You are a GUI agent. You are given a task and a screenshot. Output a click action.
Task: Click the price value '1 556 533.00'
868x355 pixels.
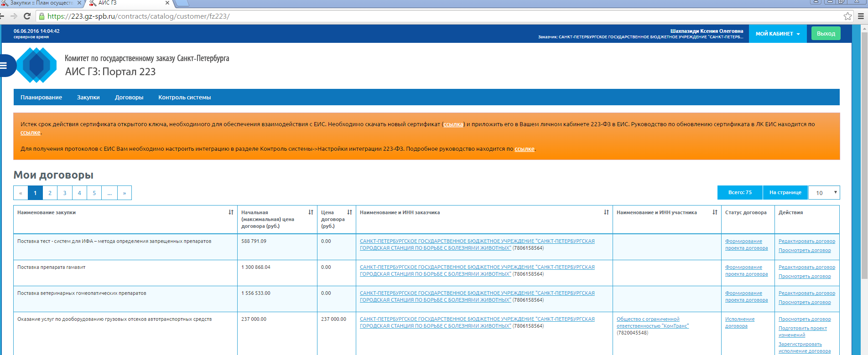coord(256,293)
